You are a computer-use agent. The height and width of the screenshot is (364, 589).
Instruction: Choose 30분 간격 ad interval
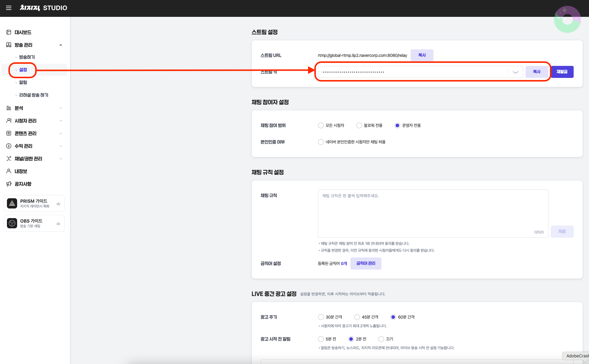point(321,317)
